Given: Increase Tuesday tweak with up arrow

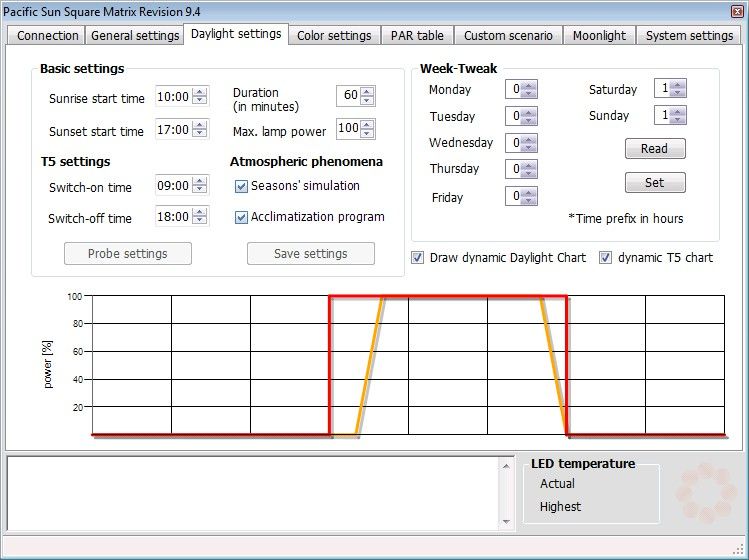Looking at the screenshot, I should (528, 112).
